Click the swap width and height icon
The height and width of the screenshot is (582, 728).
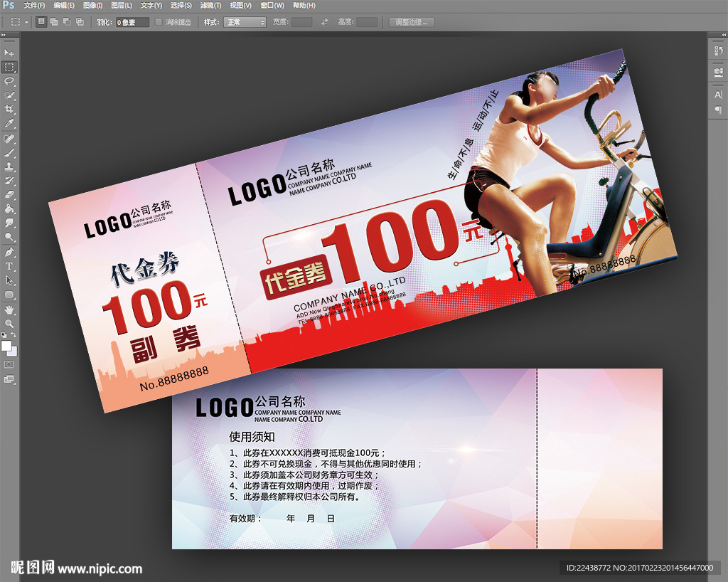324,22
